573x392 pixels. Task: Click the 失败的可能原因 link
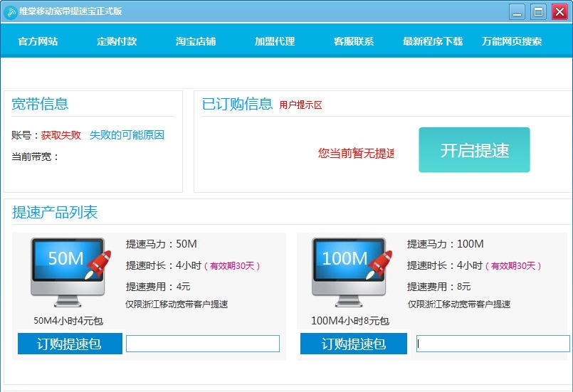[x=127, y=134]
